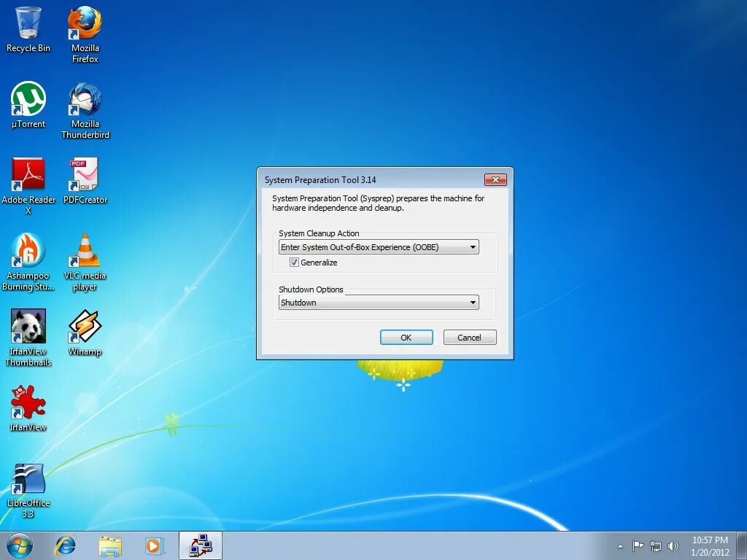This screenshot has width=747, height=560.
Task: Click the System Preparation Tool 3.14 title
Action: click(320, 180)
